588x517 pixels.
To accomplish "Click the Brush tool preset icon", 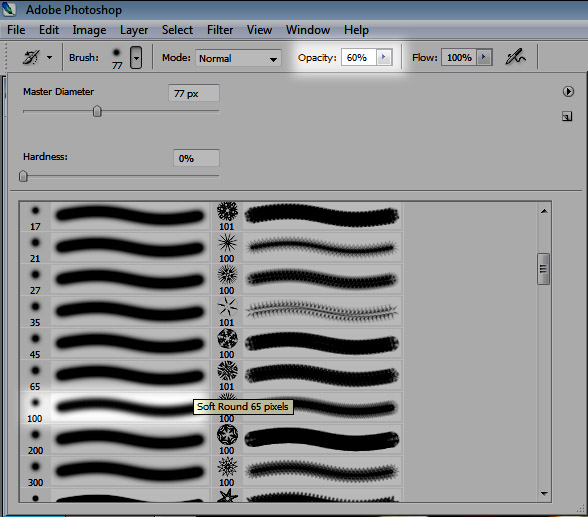I will tap(31, 58).
